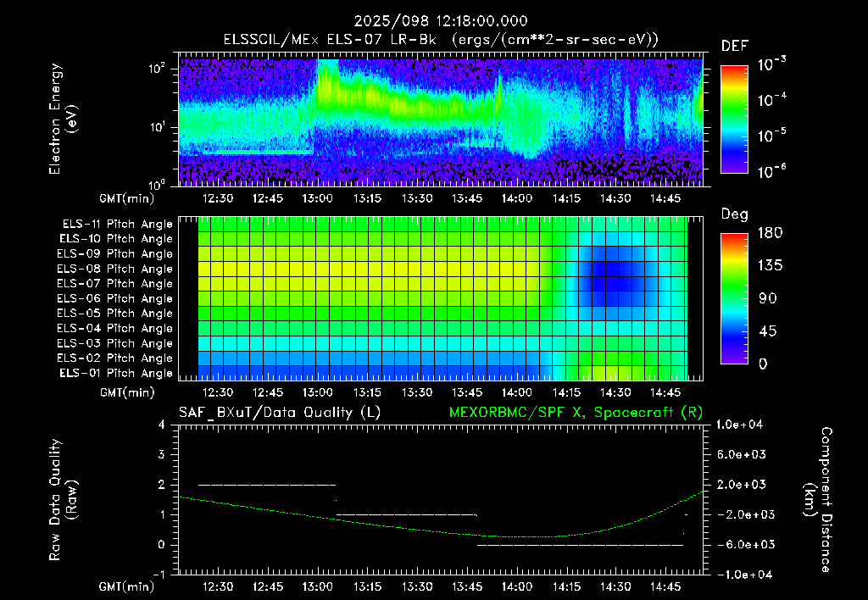Screen dimensions: 868x600
Task: Click the 14:45 time label under energy spectrogram
Action: click(666, 198)
